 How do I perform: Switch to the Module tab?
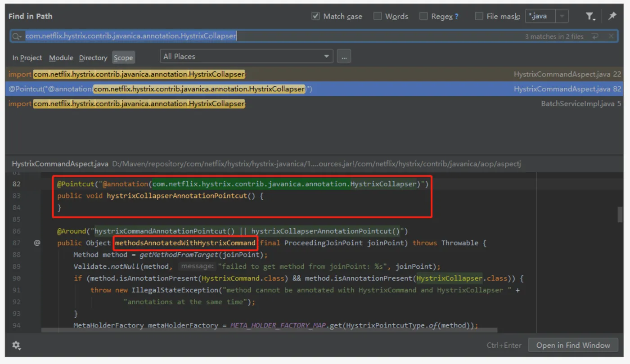61,58
